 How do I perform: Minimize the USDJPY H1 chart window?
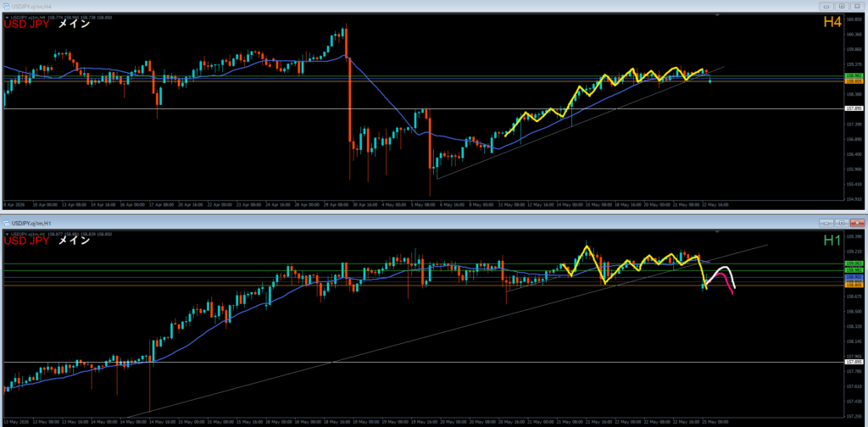click(826, 223)
